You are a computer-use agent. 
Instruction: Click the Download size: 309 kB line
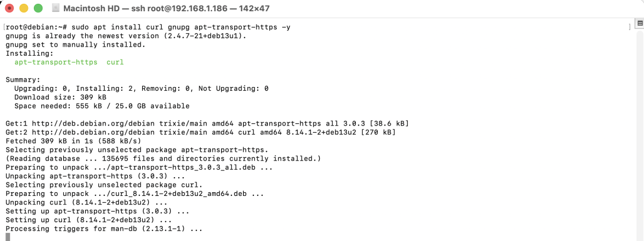(x=60, y=97)
